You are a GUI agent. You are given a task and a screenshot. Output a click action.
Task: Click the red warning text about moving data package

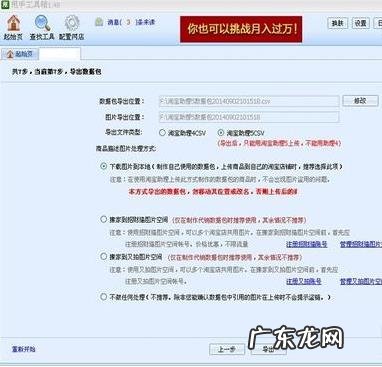tap(213, 192)
